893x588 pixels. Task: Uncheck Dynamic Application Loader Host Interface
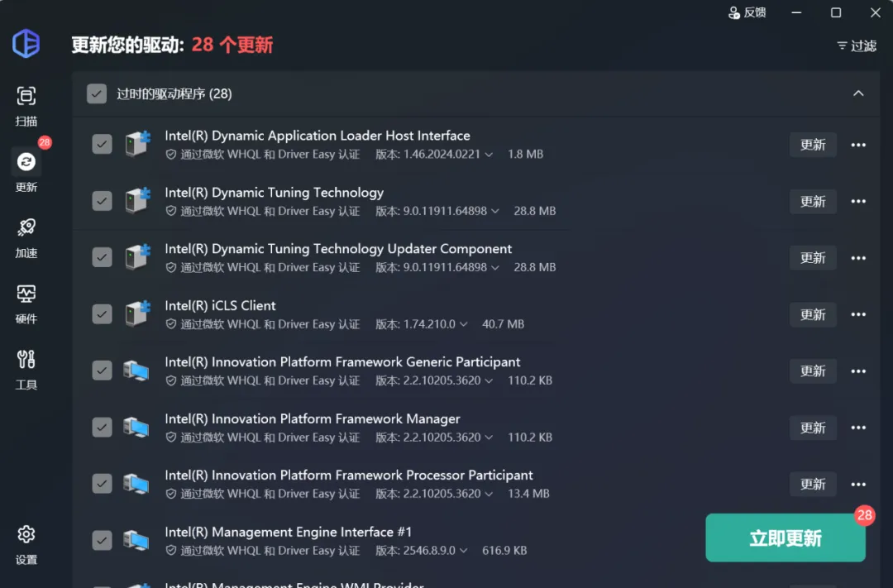(102, 144)
